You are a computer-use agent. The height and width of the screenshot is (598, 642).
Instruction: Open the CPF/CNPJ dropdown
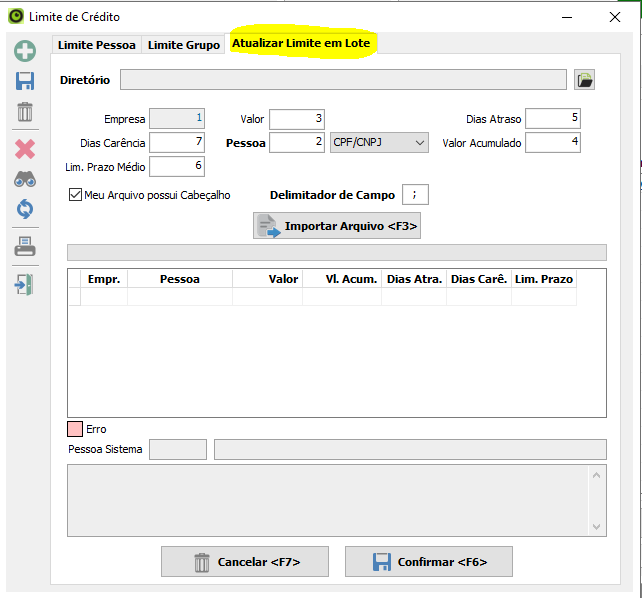379,143
